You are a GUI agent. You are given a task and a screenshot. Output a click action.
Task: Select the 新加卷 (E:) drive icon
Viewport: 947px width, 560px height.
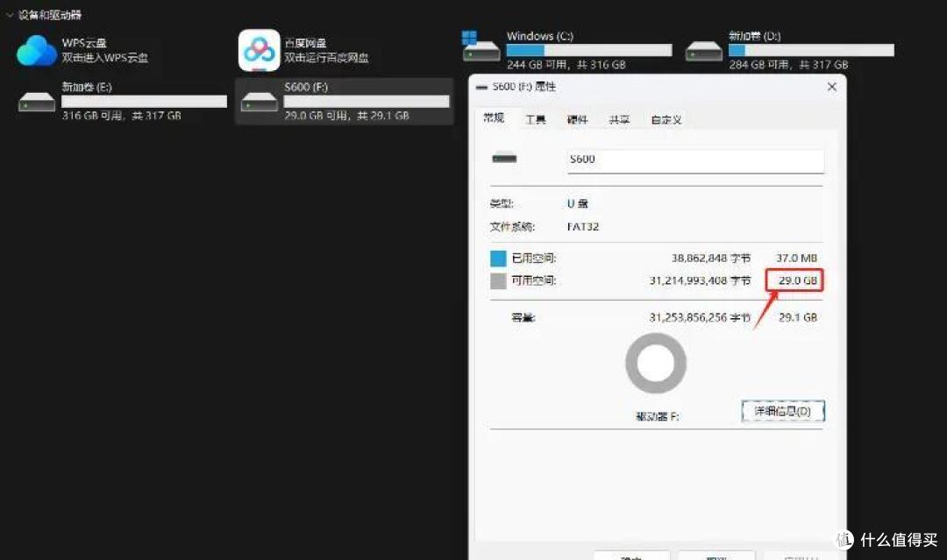point(37,102)
